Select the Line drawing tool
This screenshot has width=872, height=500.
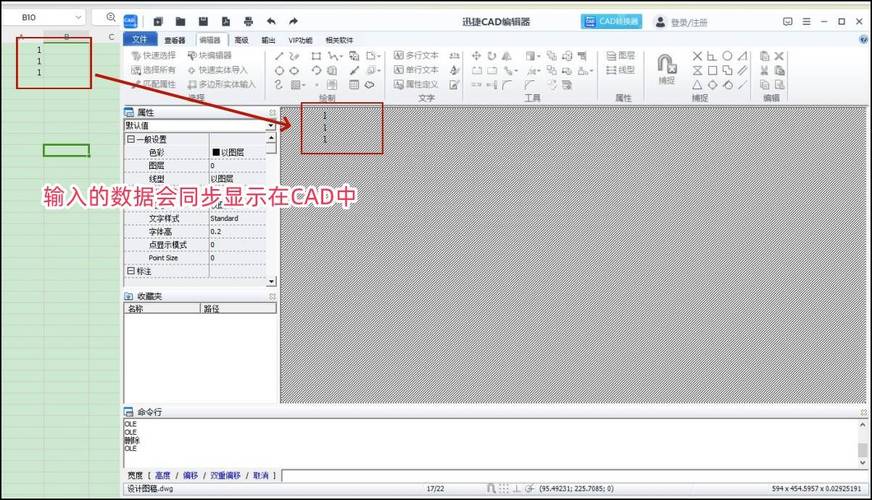[x=279, y=56]
